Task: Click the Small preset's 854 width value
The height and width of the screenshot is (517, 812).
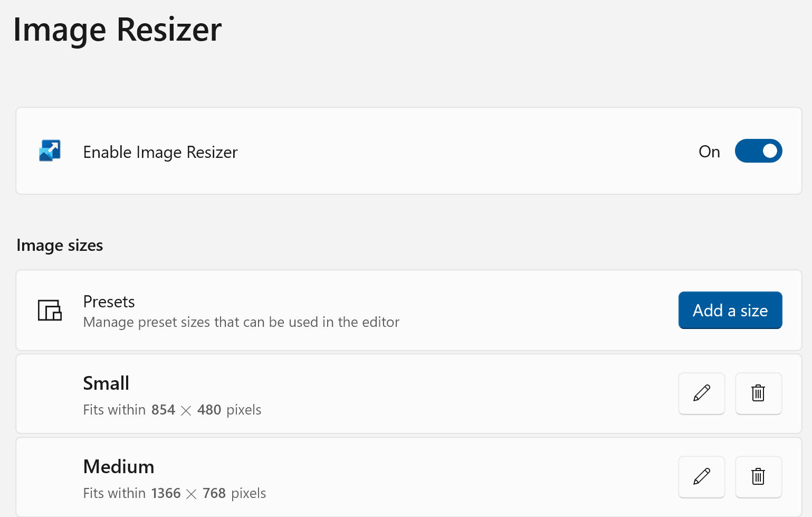Action: [x=163, y=410]
